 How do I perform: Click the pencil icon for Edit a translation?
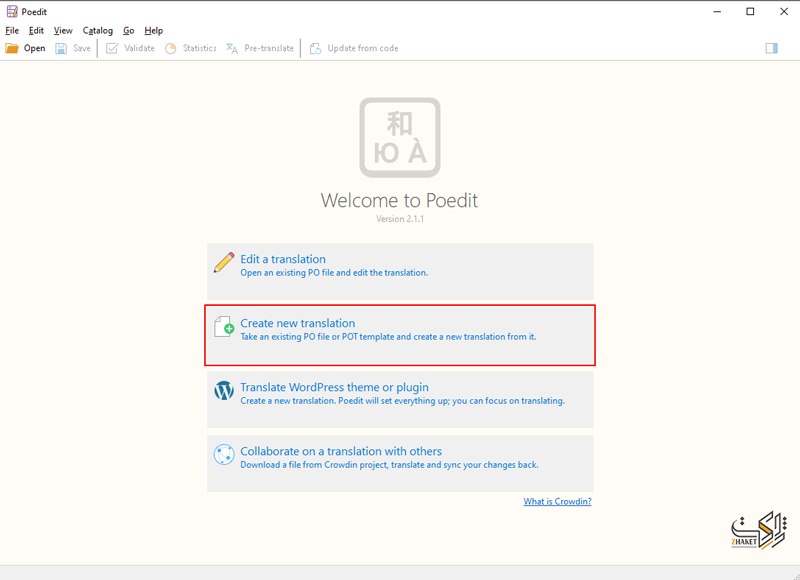224,263
